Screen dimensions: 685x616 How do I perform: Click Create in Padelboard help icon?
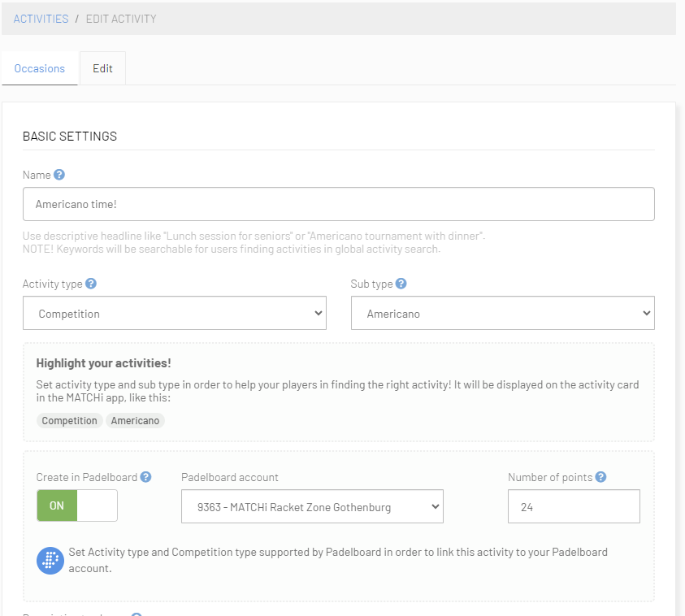pos(145,477)
